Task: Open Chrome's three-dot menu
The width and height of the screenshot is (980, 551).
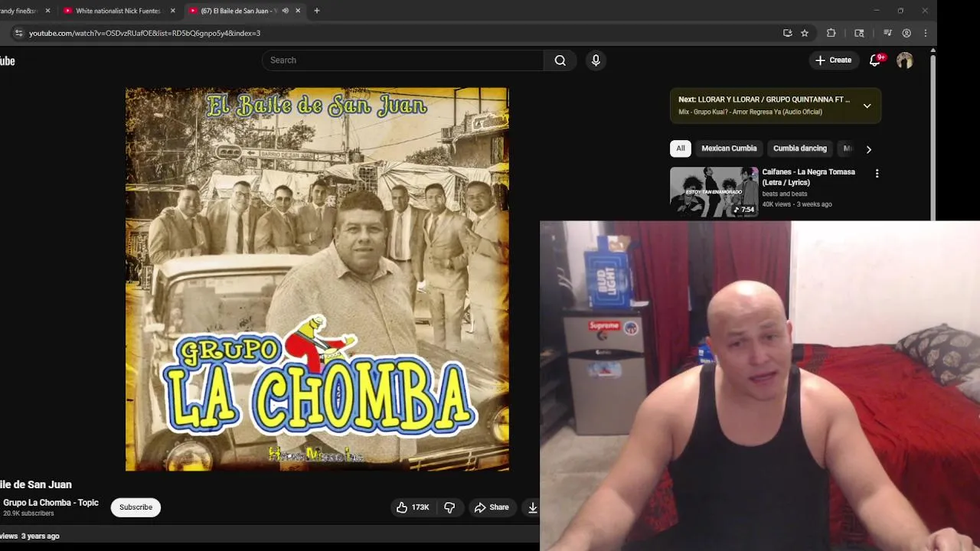Action: 926,33
